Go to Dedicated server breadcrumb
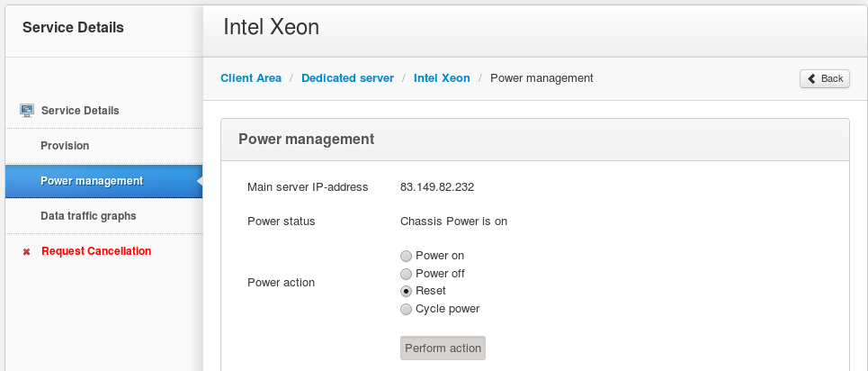 click(347, 78)
